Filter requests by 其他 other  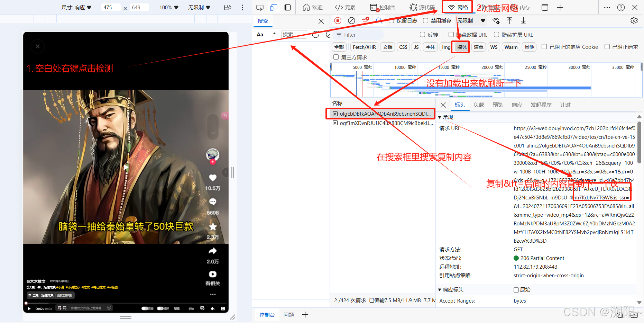[529, 47]
